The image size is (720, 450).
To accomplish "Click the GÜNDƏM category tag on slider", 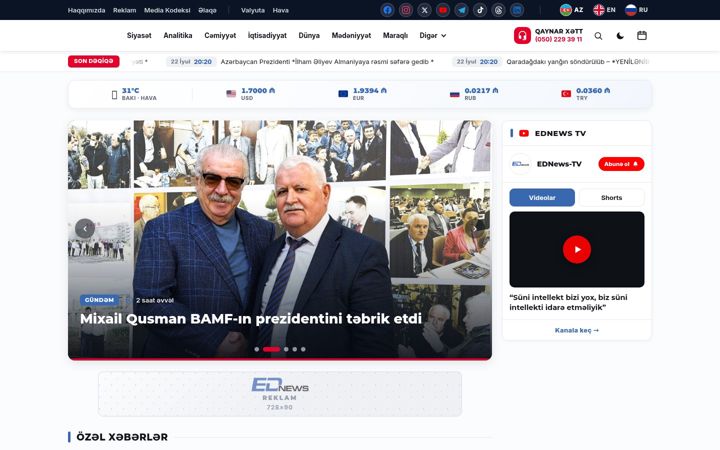I will (x=99, y=300).
